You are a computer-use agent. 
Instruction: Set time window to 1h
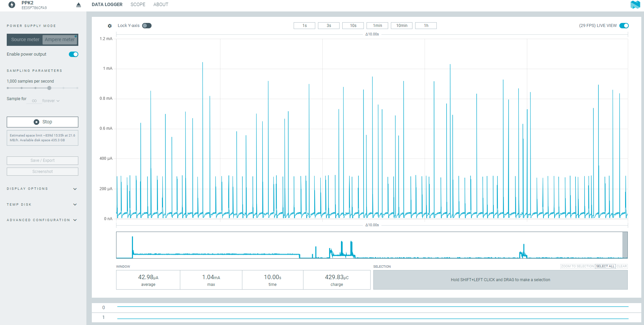pos(426,26)
